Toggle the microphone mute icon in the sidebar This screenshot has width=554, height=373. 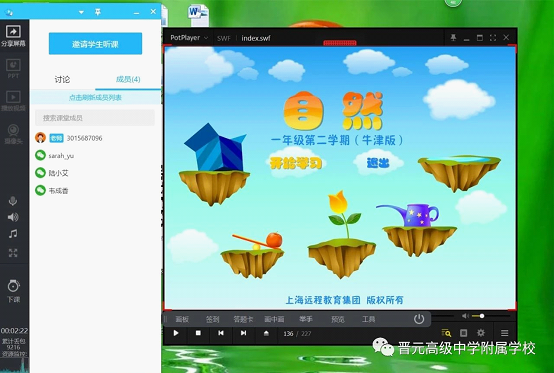pyautogui.click(x=13, y=201)
